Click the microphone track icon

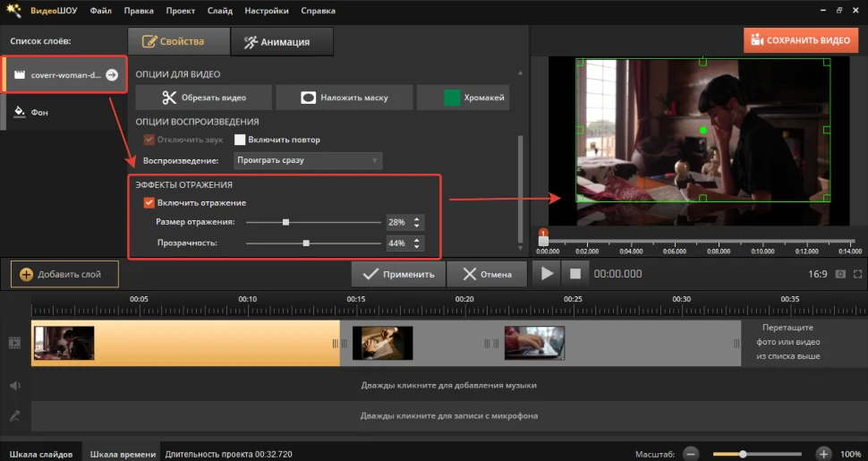pos(15,415)
